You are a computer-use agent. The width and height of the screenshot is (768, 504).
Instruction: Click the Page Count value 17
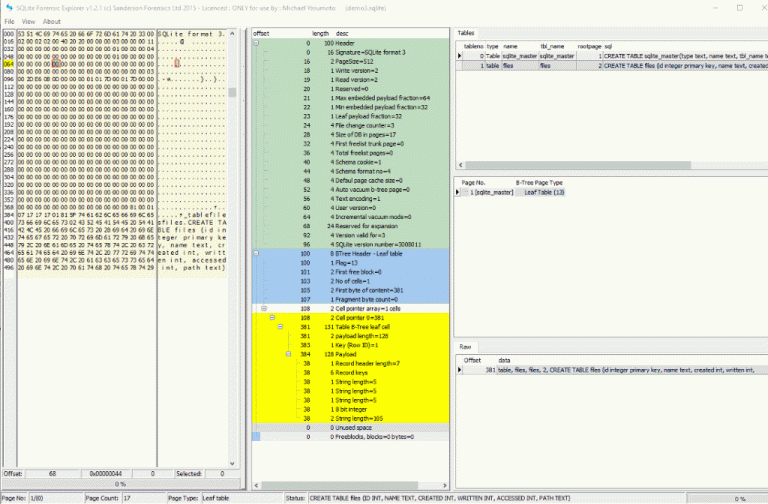pyautogui.click(x=142, y=498)
